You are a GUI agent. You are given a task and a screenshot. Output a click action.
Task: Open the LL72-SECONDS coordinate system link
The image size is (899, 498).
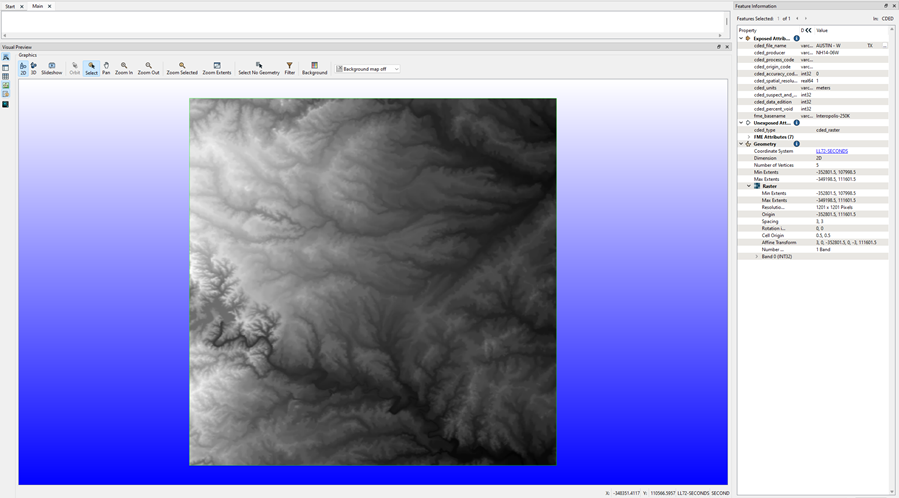[832, 151]
